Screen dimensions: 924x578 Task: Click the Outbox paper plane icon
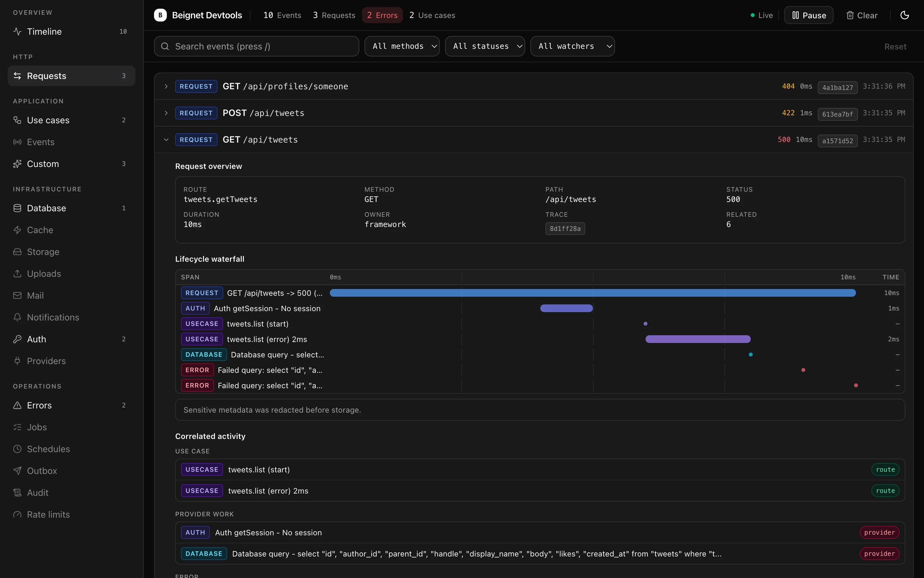point(17,470)
